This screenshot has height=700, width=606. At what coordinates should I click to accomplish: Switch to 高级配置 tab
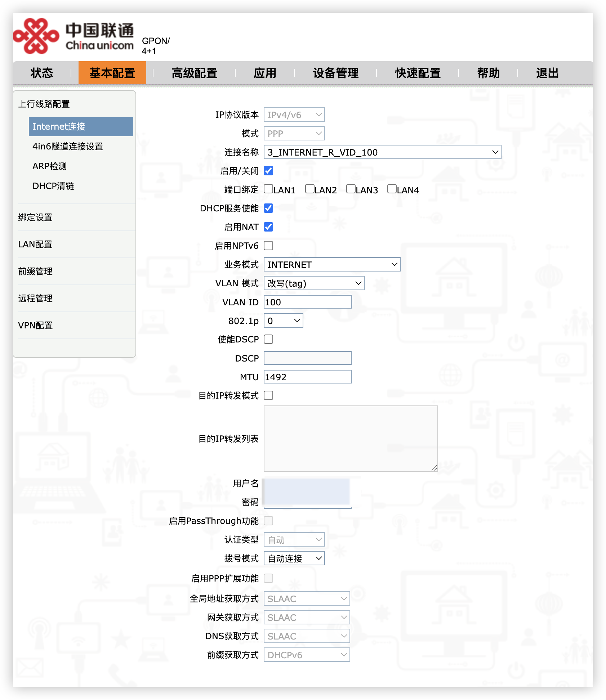[x=195, y=73]
